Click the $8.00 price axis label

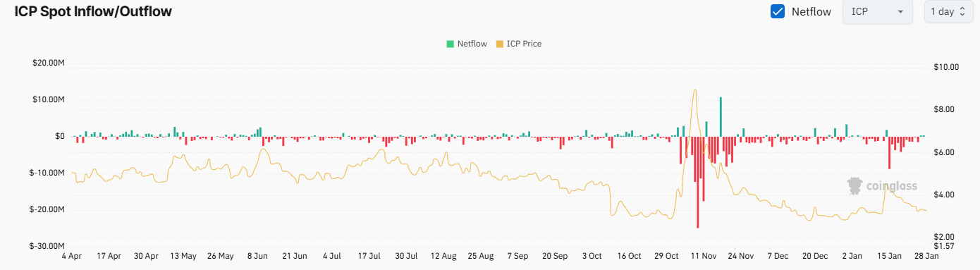click(x=944, y=110)
